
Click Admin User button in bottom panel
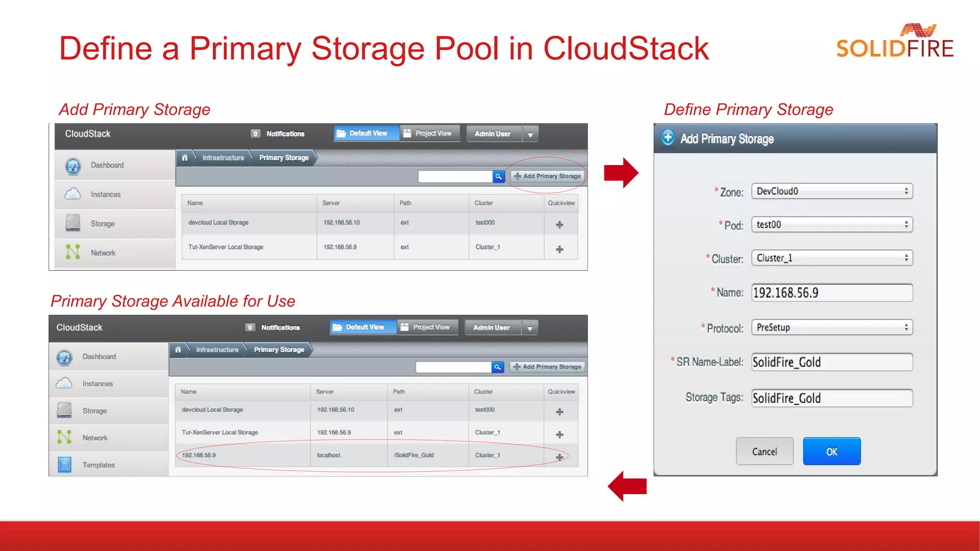pos(493,328)
